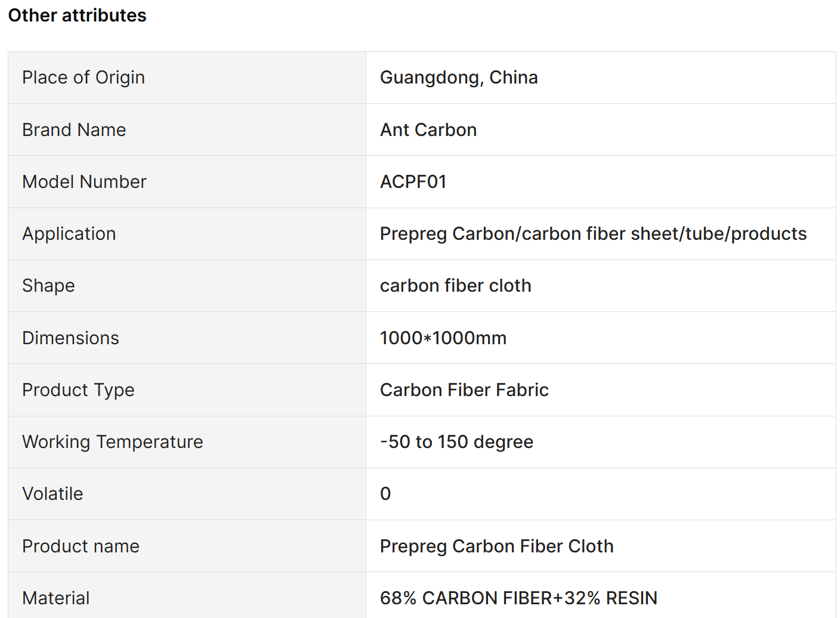
Task: Click the "Dimensions" label
Action: click(70, 338)
